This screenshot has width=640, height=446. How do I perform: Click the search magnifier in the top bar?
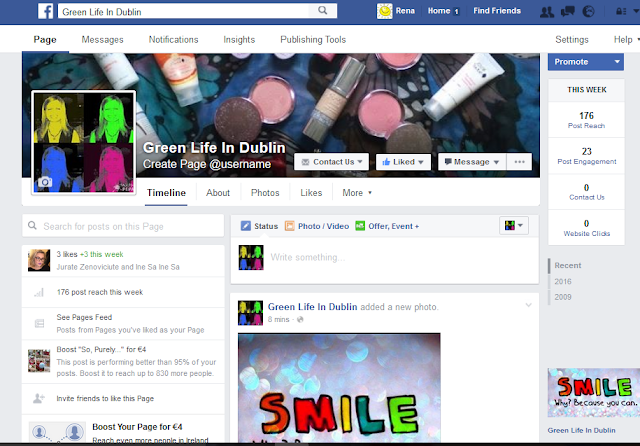(322, 11)
